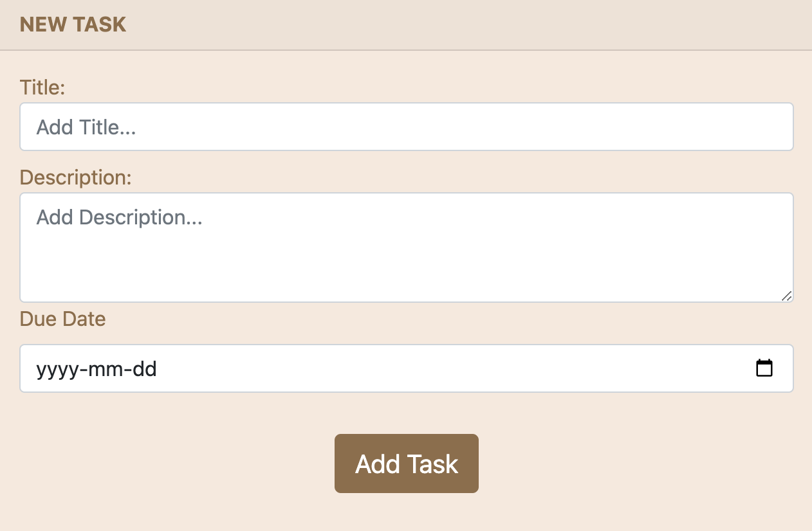812x531 pixels.
Task: Click the Description textarea resize handle
Action: click(786, 296)
